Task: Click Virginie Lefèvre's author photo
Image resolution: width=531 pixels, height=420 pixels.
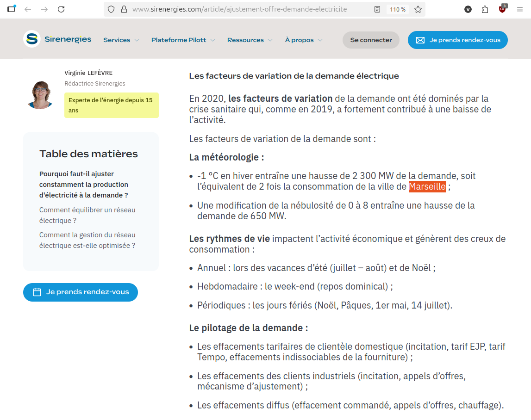Action: pos(41,94)
